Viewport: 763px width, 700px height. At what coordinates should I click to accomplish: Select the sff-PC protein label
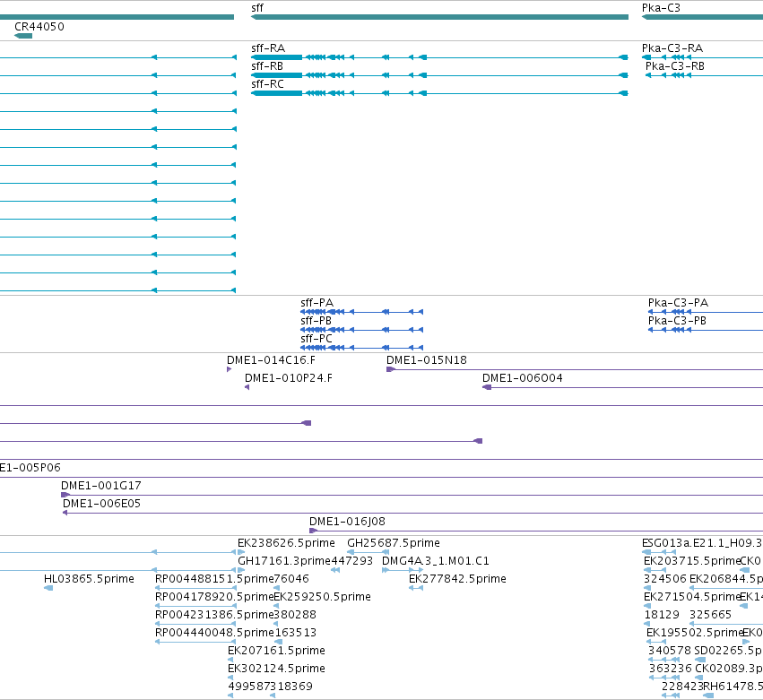click(316, 339)
